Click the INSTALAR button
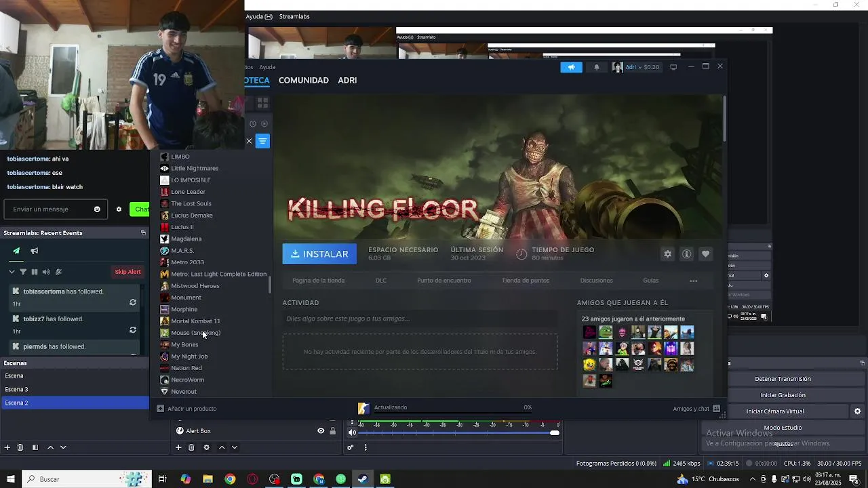This screenshot has height=488, width=868. coord(319,254)
